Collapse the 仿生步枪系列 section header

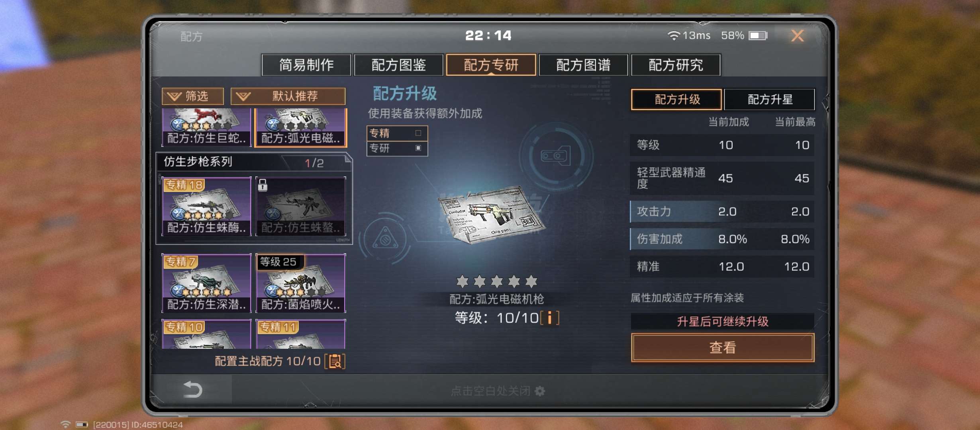click(254, 162)
